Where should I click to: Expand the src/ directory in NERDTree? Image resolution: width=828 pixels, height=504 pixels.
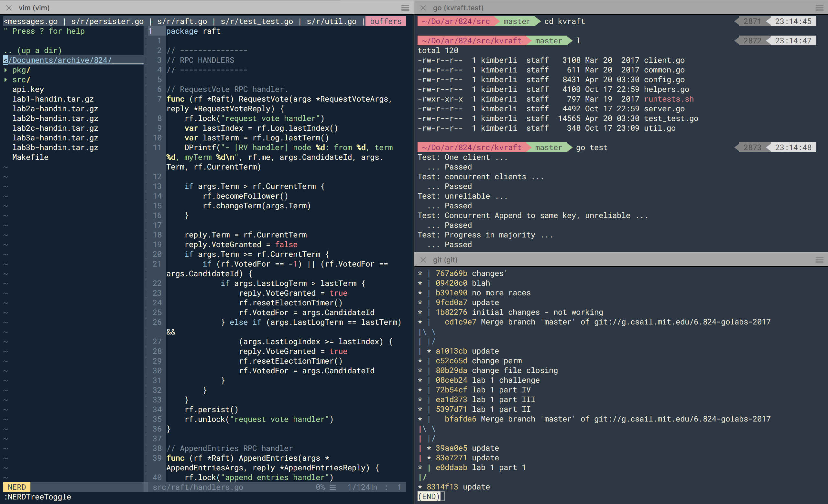coord(6,80)
